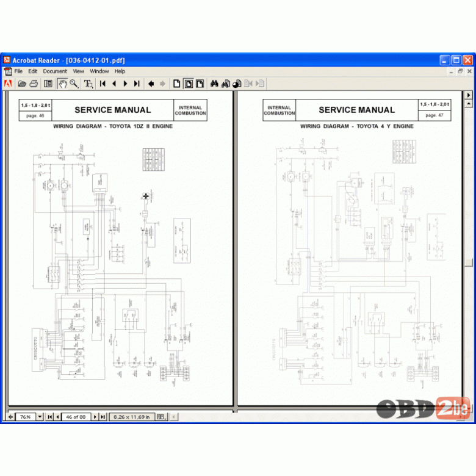Click 'SERVICE MANUAL' title on page 47
Viewport: 476px width, 476px height.
(357, 110)
